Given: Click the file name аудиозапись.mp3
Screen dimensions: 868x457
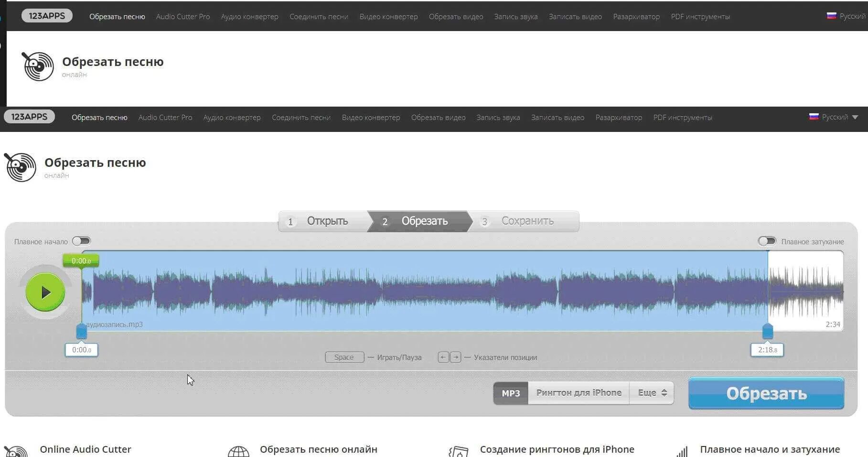Looking at the screenshot, I should (114, 324).
